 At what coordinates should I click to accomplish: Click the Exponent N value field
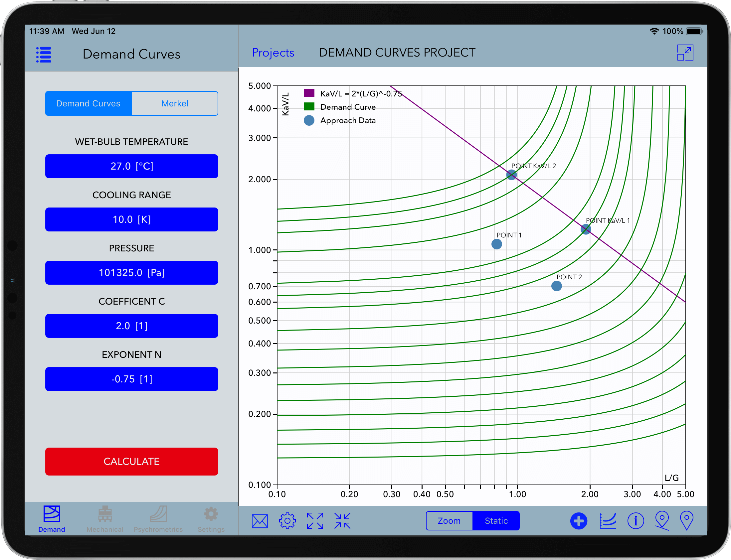pos(131,379)
